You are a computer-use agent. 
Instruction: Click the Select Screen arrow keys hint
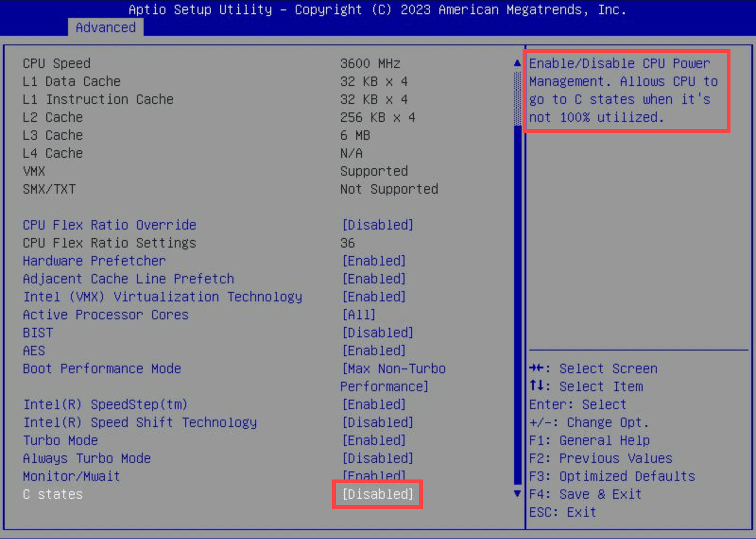tap(593, 368)
